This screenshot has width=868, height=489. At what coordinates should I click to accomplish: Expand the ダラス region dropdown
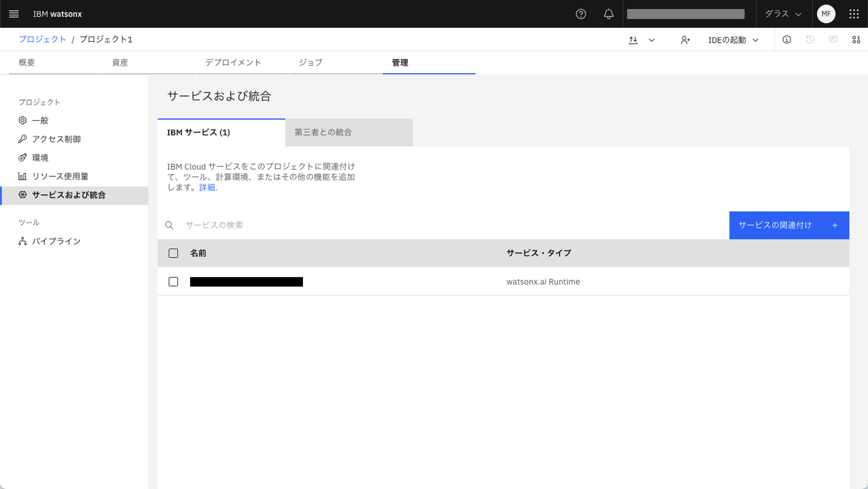[x=783, y=14]
